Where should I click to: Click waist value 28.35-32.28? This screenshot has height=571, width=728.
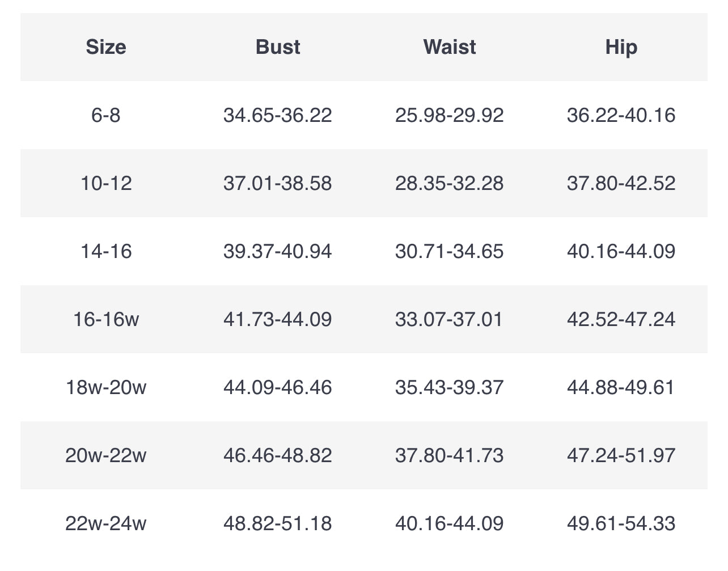tap(450, 183)
